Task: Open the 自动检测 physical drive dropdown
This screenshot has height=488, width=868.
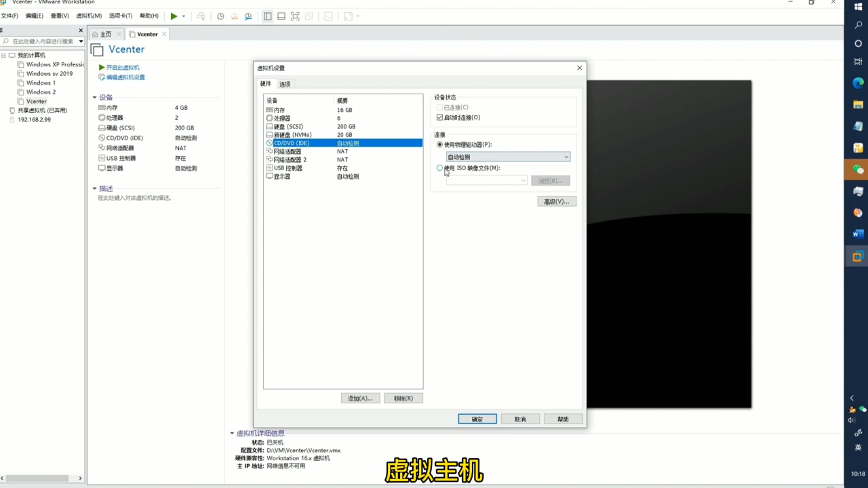Action: coord(508,157)
